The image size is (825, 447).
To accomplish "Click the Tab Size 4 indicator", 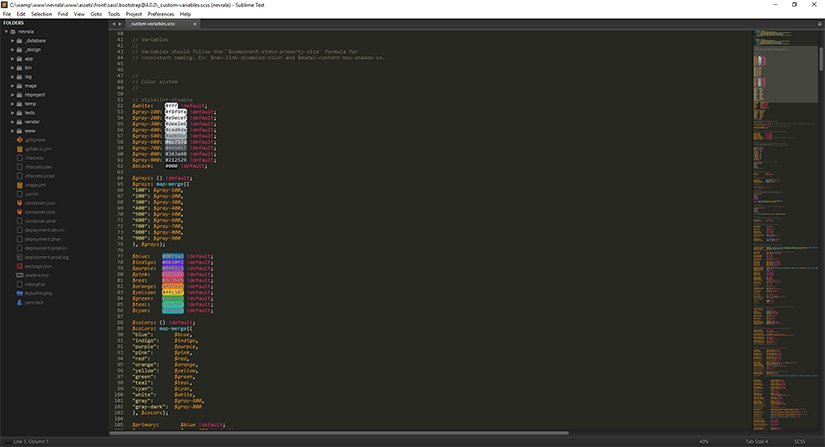I will pos(757,442).
